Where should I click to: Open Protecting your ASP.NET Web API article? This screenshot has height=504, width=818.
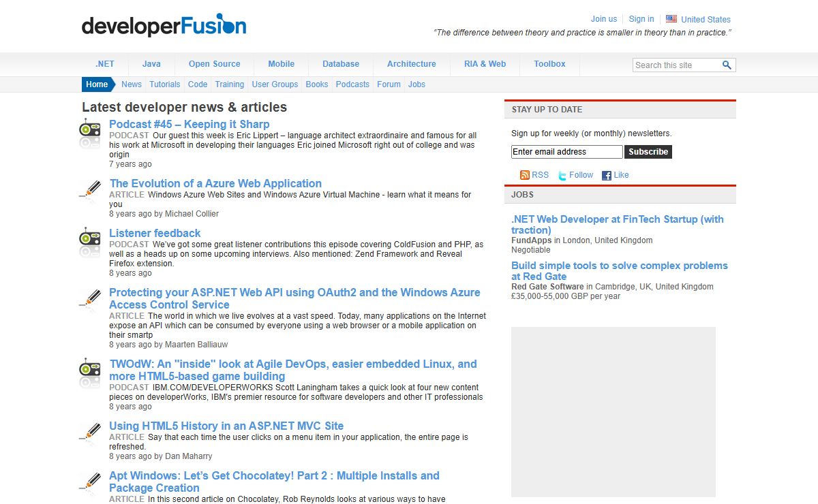(x=294, y=298)
